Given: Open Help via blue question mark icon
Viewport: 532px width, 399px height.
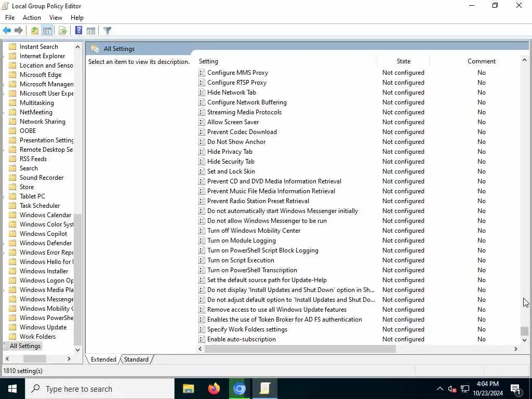Looking at the screenshot, I should 79,31.
